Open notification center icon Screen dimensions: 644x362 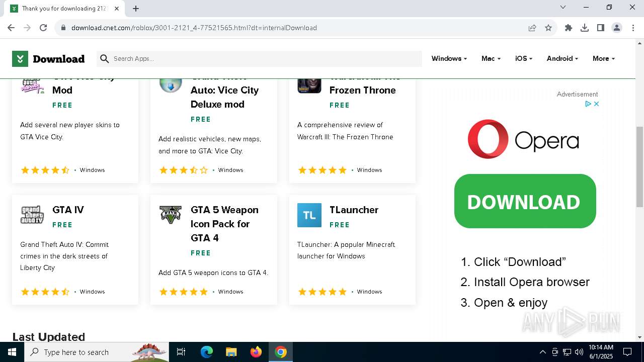(627, 352)
